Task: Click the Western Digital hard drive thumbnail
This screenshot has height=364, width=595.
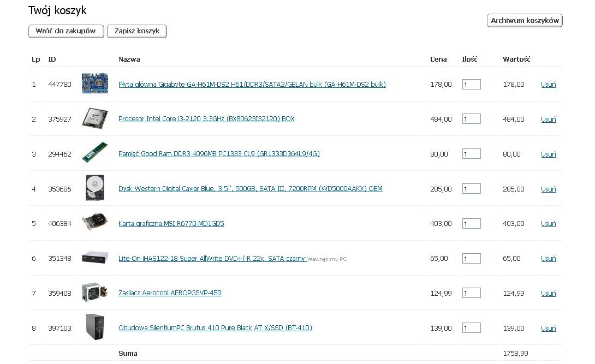Action: coord(95,188)
